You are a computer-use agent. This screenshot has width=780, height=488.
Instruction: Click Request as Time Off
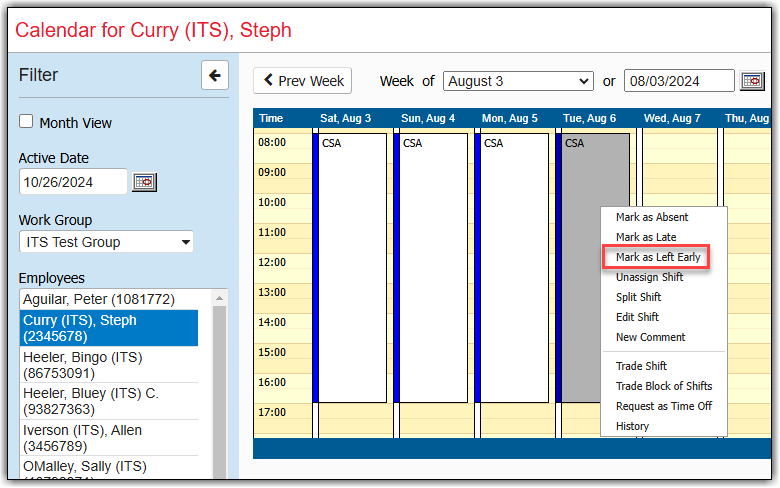pyautogui.click(x=663, y=406)
